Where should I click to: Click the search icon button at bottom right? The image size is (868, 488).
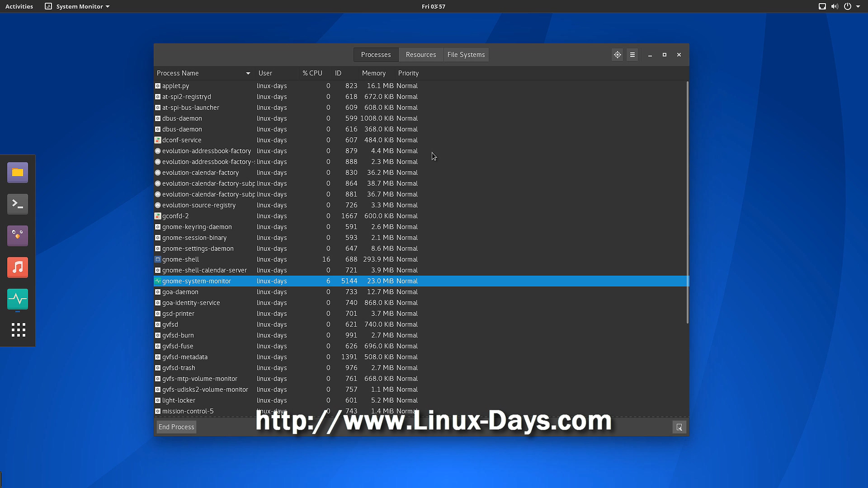tap(679, 427)
